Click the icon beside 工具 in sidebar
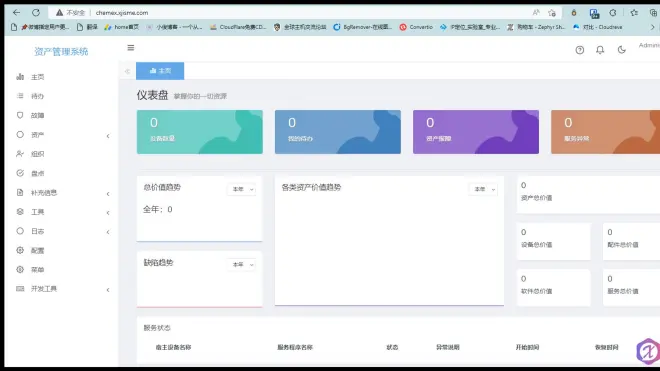This screenshot has height=371, width=660. pyautogui.click(x=20, y=211)
